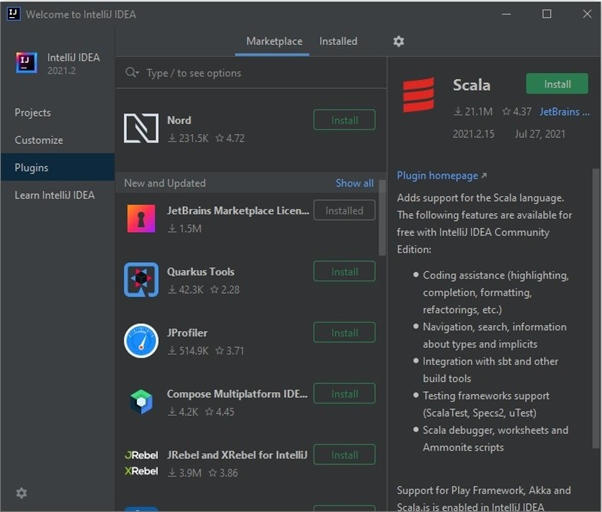Click the Quarkus Tools plugin icon

click(x=141, y=280)
